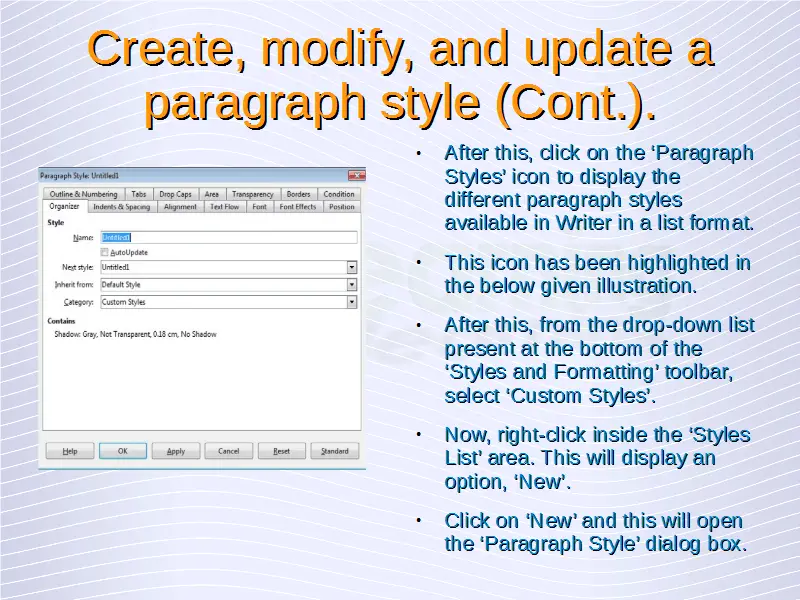Switch to the Indents & Spacing tab

click(x=121, y=207)
